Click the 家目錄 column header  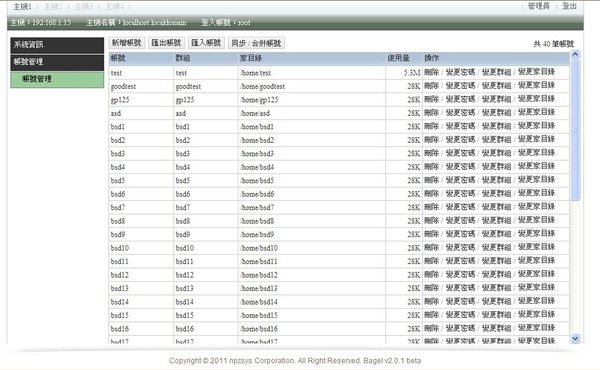(x=312, y=58)
